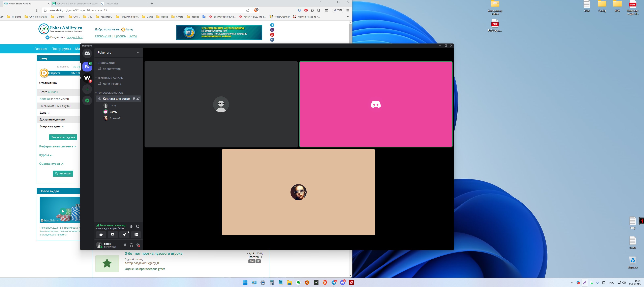Open Telegram from the Windows taskbar
644x287 pixels.
334,283
